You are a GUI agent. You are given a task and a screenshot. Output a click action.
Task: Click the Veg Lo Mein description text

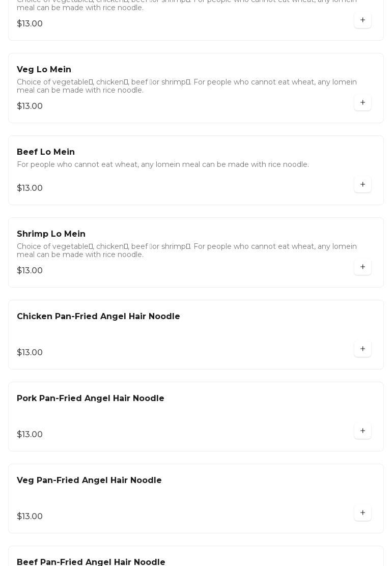pyautogui.click(x=186, y=86)
